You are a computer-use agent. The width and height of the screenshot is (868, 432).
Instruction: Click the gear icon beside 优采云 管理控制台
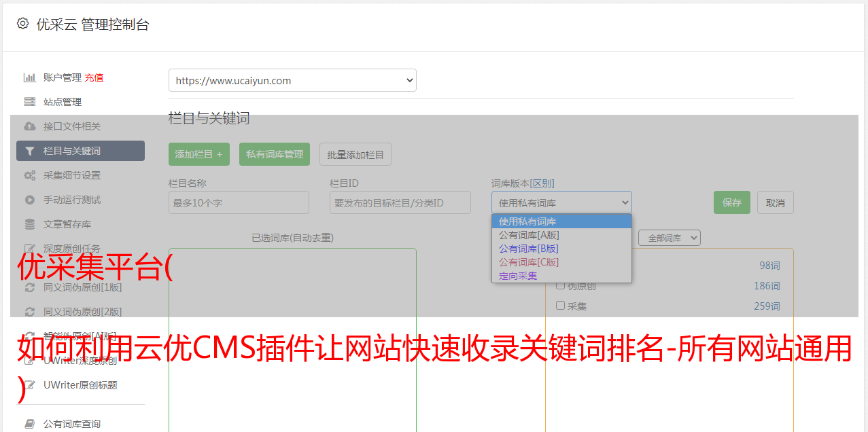pos(22,24)
